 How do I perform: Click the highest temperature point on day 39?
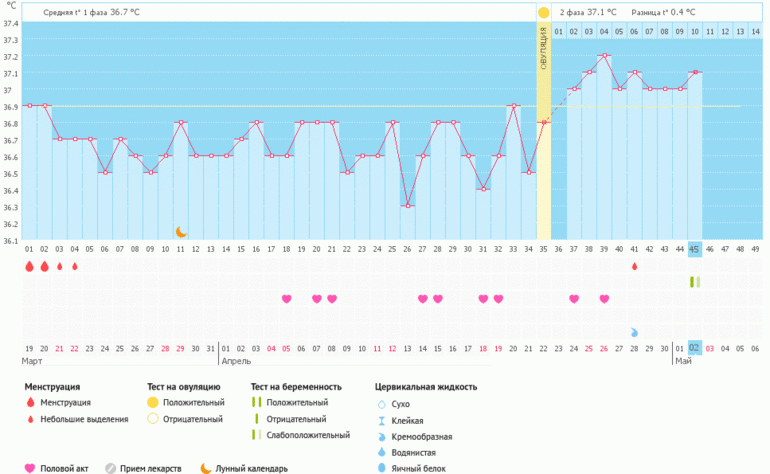point(604,56)
